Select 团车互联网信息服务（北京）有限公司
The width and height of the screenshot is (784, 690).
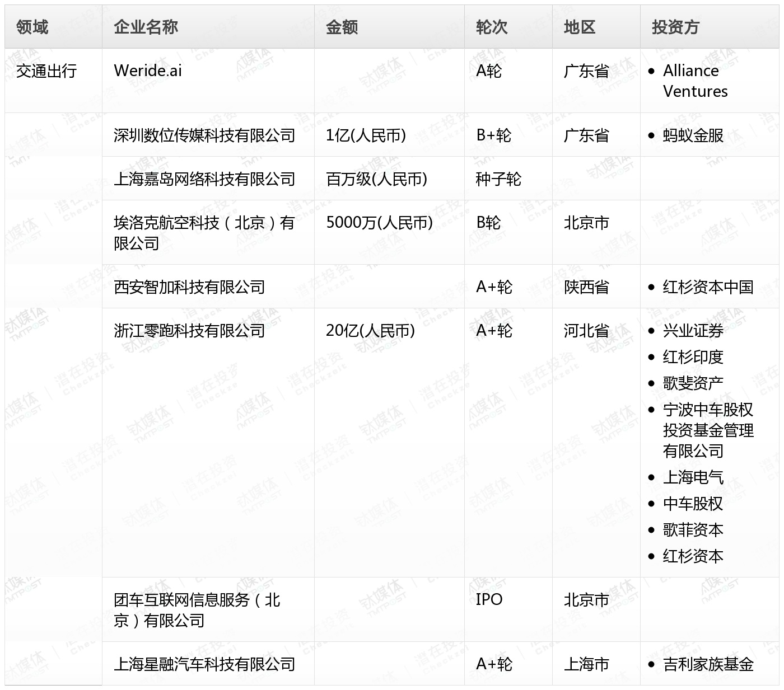[197, 610]
